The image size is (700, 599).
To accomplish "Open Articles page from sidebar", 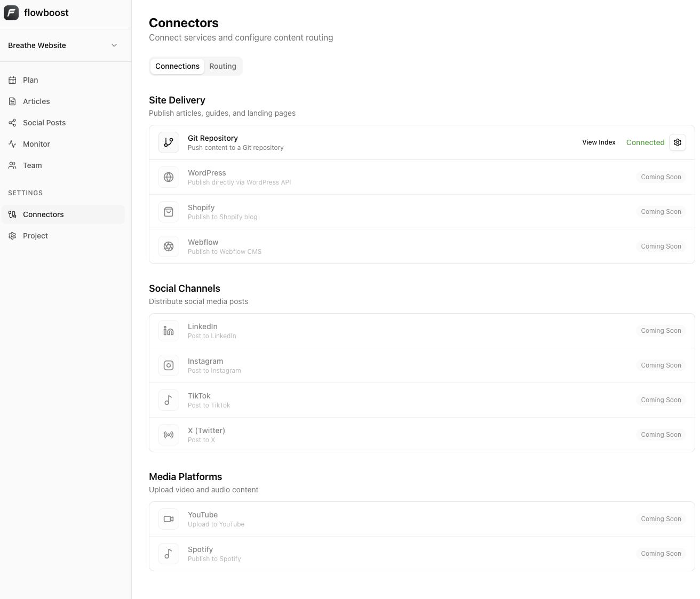I will [x=36, y=101].
